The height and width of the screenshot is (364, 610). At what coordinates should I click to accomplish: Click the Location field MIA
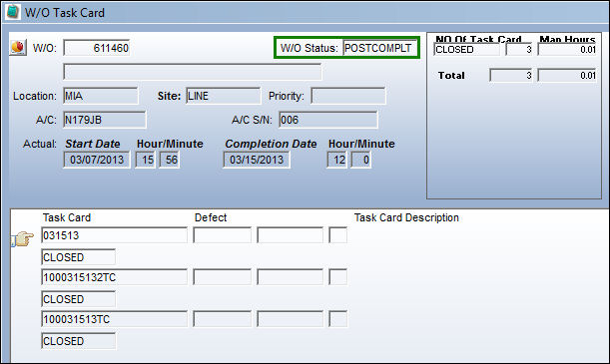[x=101, y=96]
